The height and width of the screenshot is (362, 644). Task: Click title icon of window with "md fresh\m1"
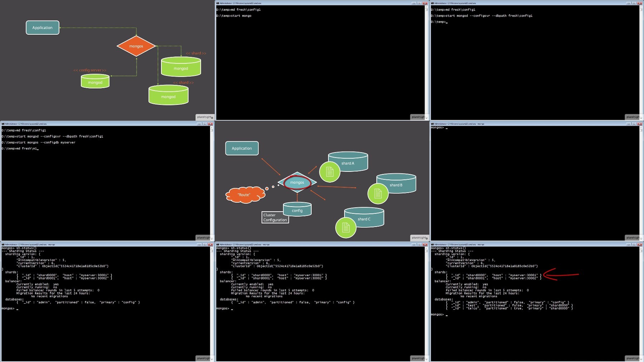pos(3,124)
